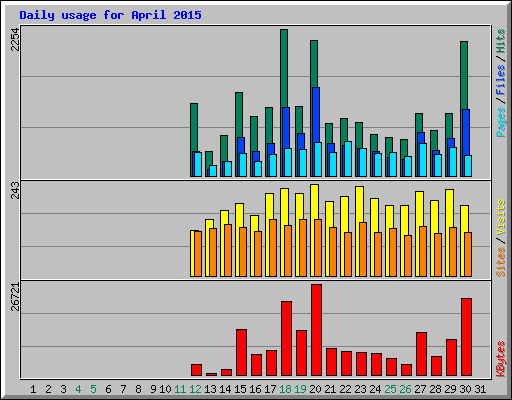The height and width of the screenshot is (400, 512).
Task: Click the orange sites bar for day 17
Action: click(273, 248)
